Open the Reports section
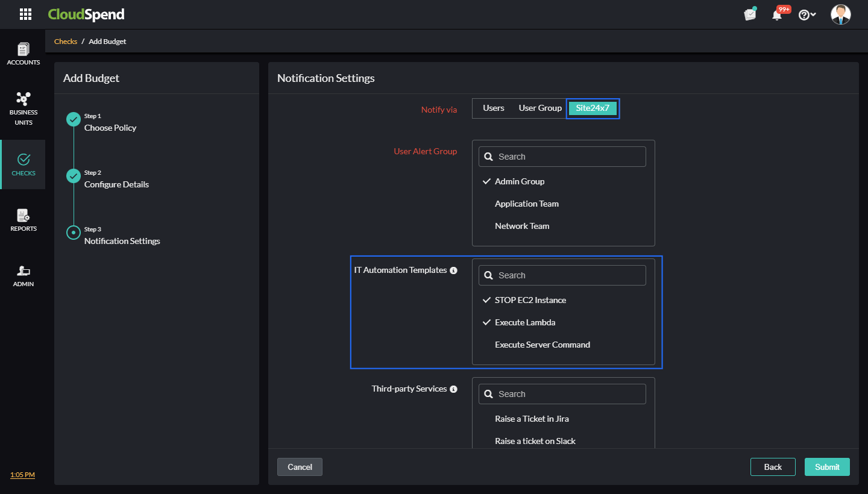 tap(23, 219)
